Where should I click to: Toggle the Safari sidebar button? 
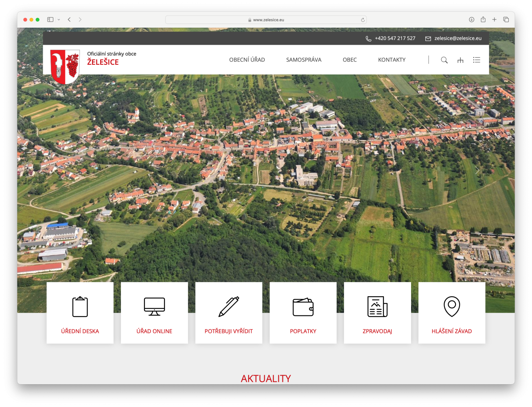coord(50,20)
